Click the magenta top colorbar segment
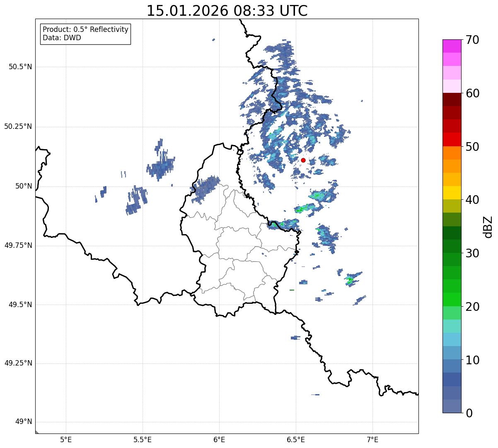Viewport: 498px width, 448px height. [452, 46]
